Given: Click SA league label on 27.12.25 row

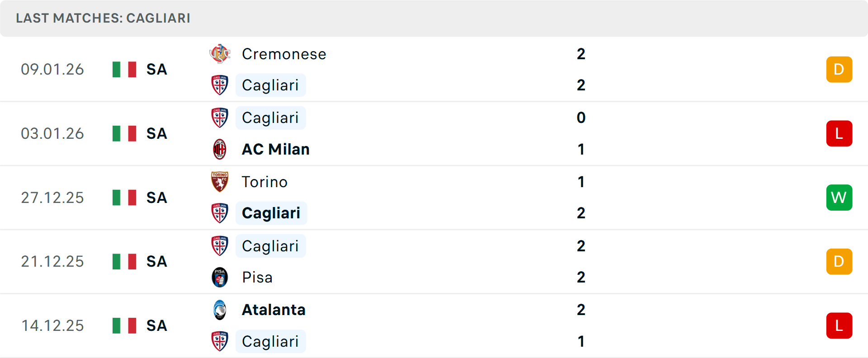Looking at the screenshot, I should 157,198.
